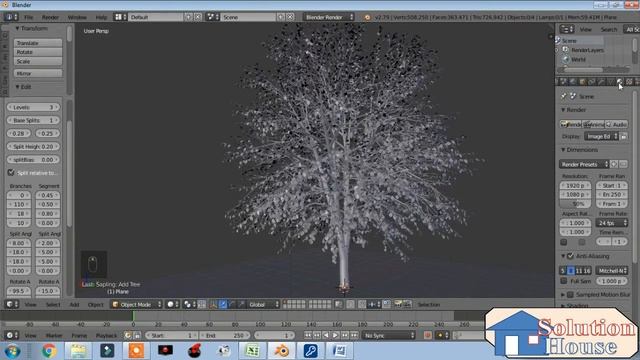This screenshot has width=640, height=360.
Task: Open the Global orientation dropdown
Action: click(x=263, y=304)
